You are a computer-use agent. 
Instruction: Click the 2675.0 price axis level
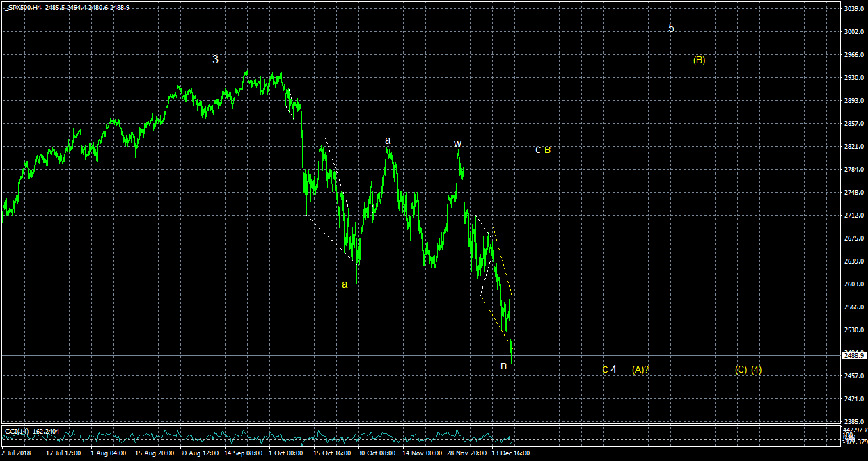tap(854, 238)
